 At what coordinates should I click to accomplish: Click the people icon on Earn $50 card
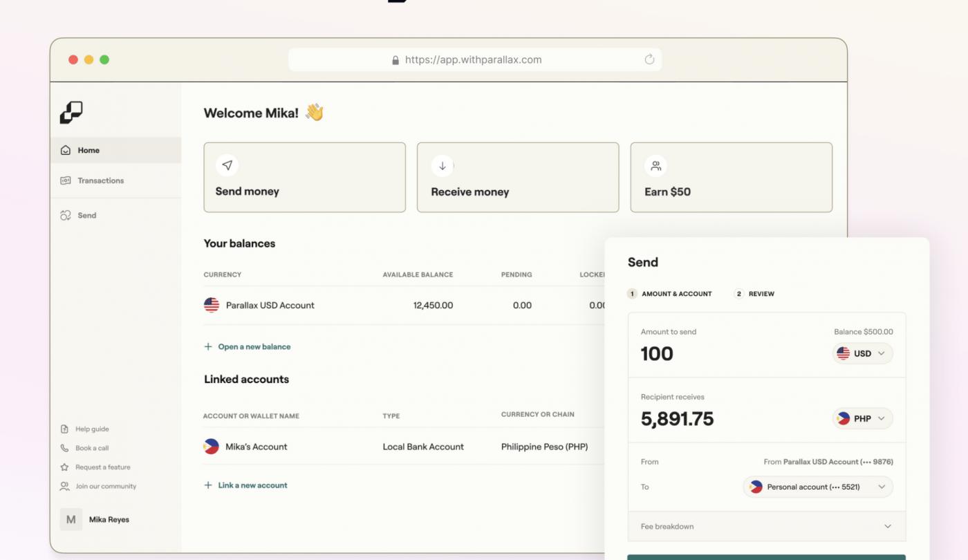pyautogui.click(x=655, y=165)
